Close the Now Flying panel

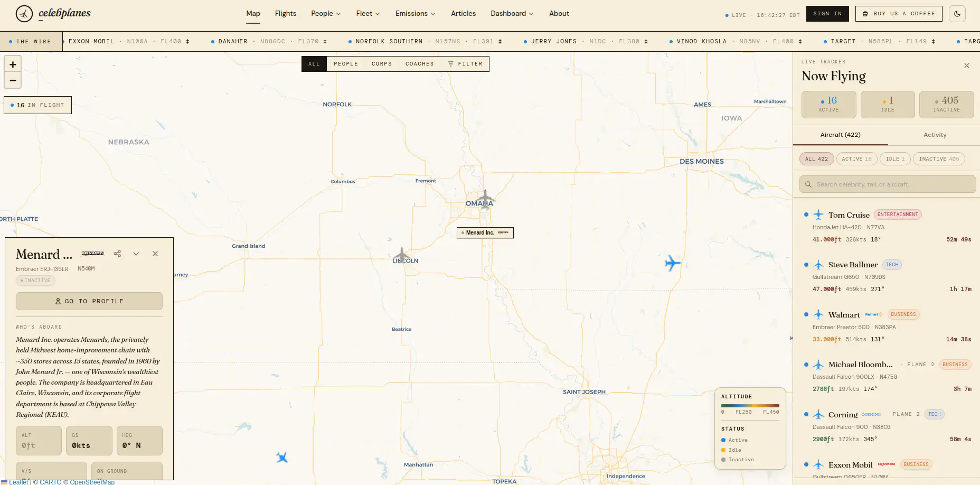point(967,66)
